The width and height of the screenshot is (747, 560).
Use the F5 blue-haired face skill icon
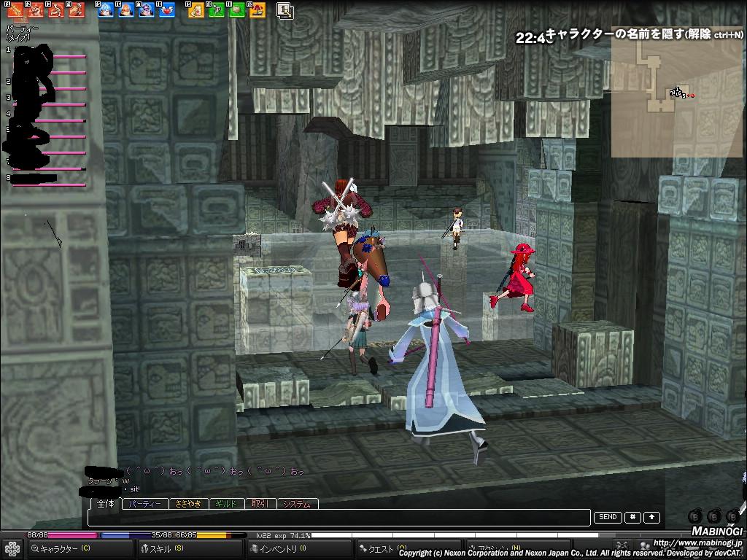pos(105,9)
